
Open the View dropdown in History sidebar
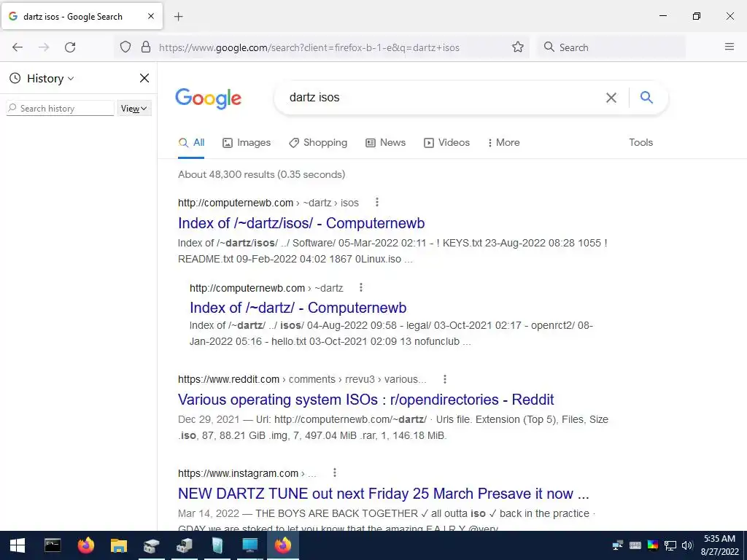(x=134, y=109)
